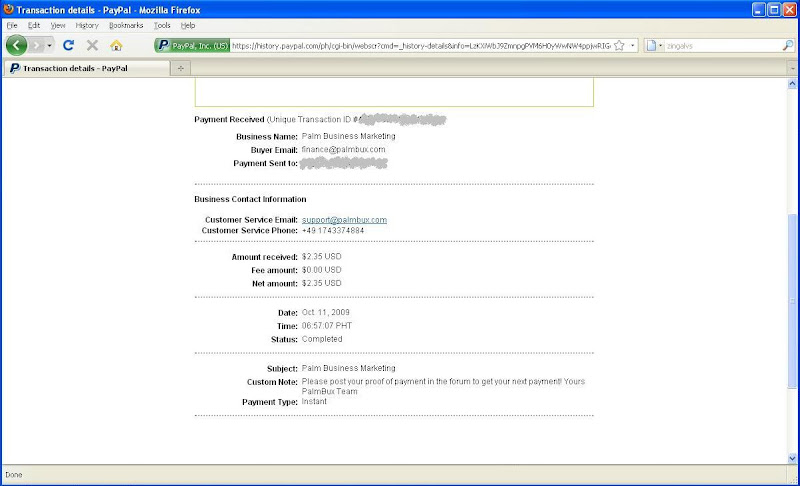
Task: Close the Firefox window
Action: pos(789,10)
